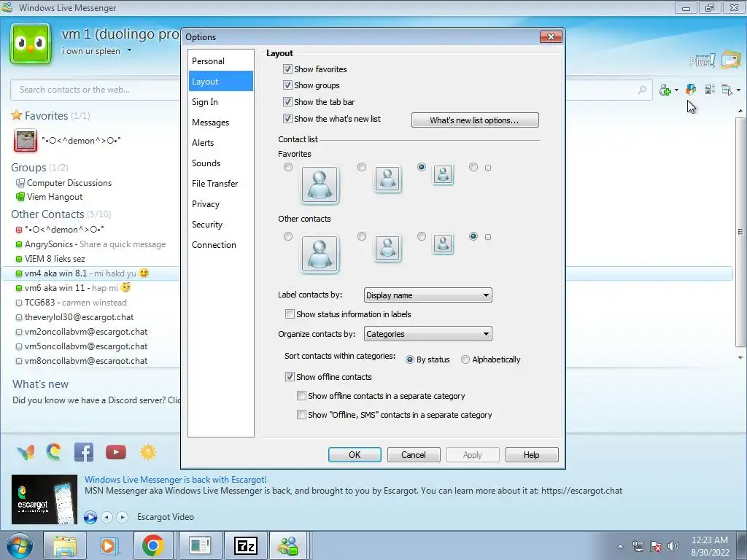Click the Computer Discussions group icon
This screenshot has width=747, height=560.
[x=20, y=183]
